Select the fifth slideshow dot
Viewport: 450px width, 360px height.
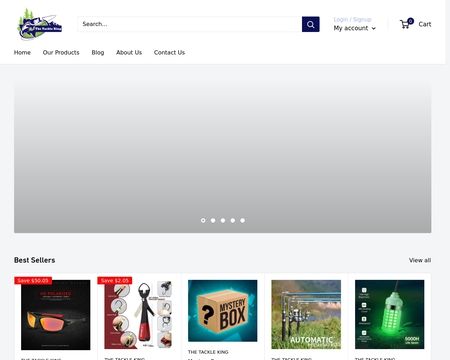(x=242, y=220)
